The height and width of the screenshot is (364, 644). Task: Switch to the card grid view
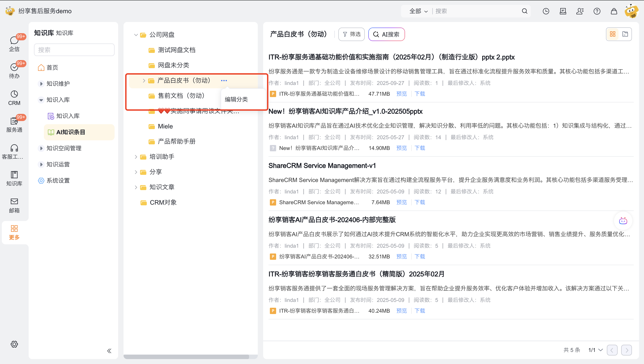pos(612,34)
